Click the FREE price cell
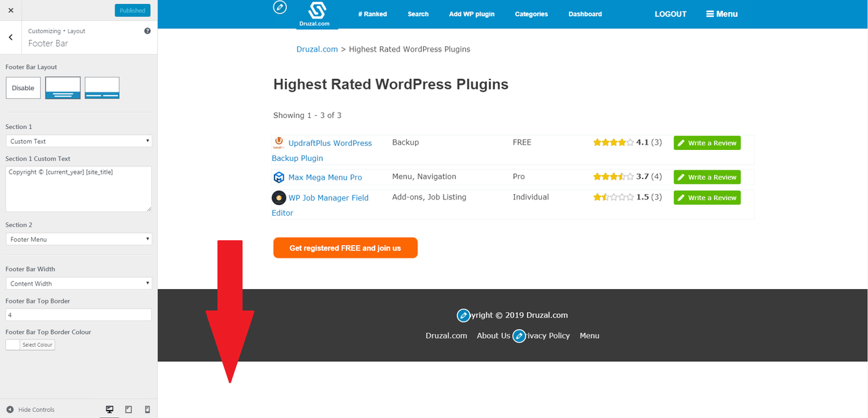Image resolution: width=868 pixels, height=418 pixels. [x=522, y=142]
